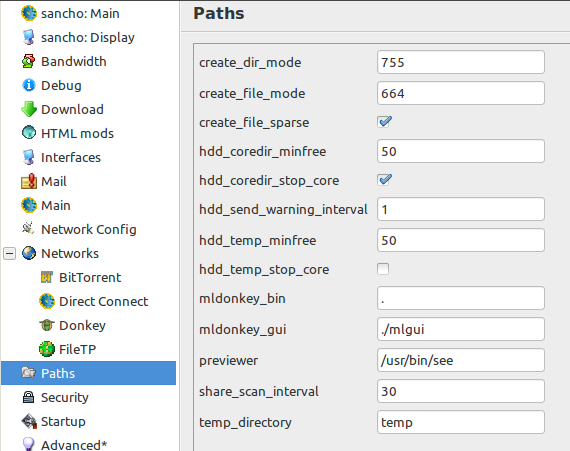Click the Startup icon
The width and height of the screenshot is (570, 451).
pyautogui.click(x=29, y=421)
